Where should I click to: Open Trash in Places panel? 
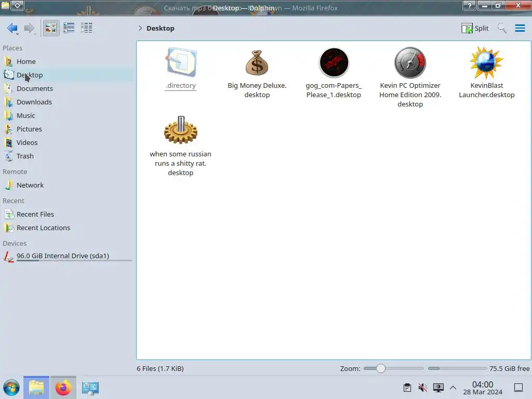click(x=67, y=156)
